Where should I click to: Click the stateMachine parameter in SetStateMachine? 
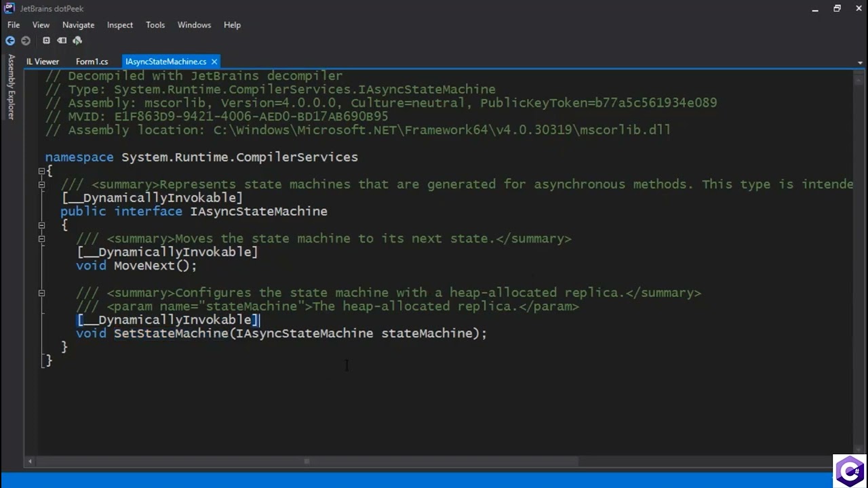[427, 333]
